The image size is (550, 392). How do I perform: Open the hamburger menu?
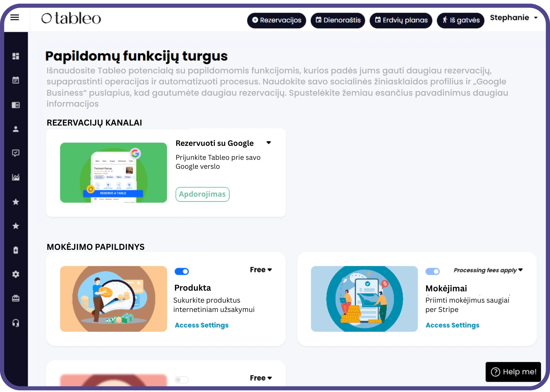(x=15, y=17)
